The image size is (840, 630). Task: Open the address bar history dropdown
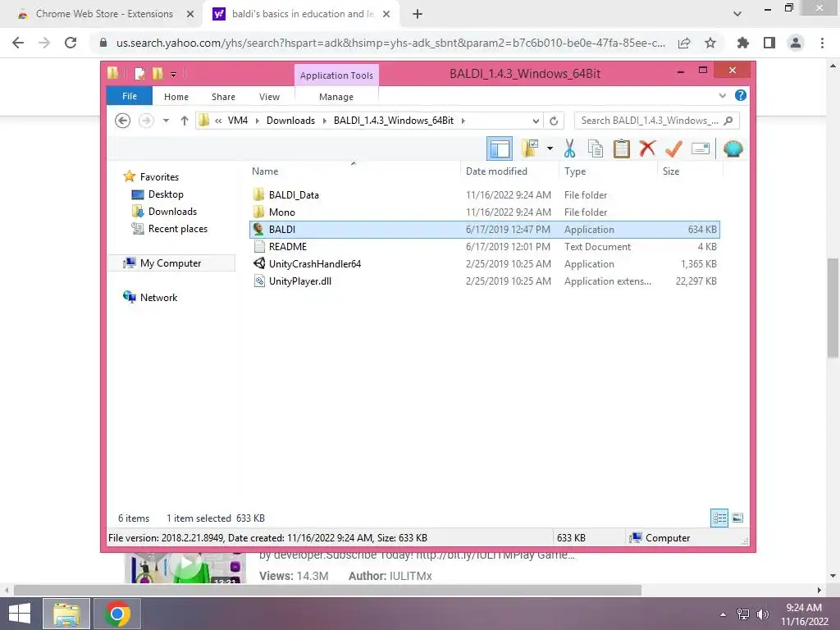pos(536,121)
